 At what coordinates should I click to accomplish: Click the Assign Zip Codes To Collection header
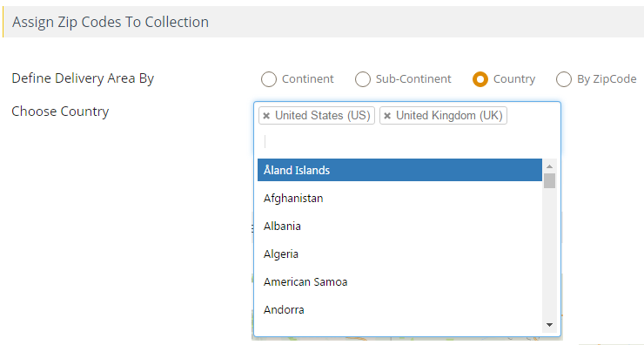tap(111, 22)
